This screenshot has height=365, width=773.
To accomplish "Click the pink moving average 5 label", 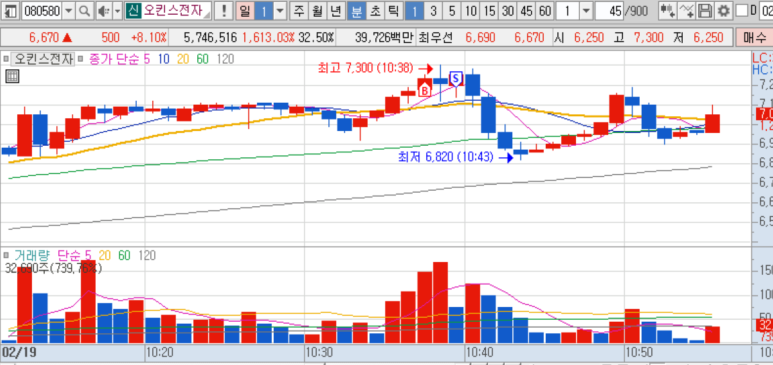I will point(147,59).
